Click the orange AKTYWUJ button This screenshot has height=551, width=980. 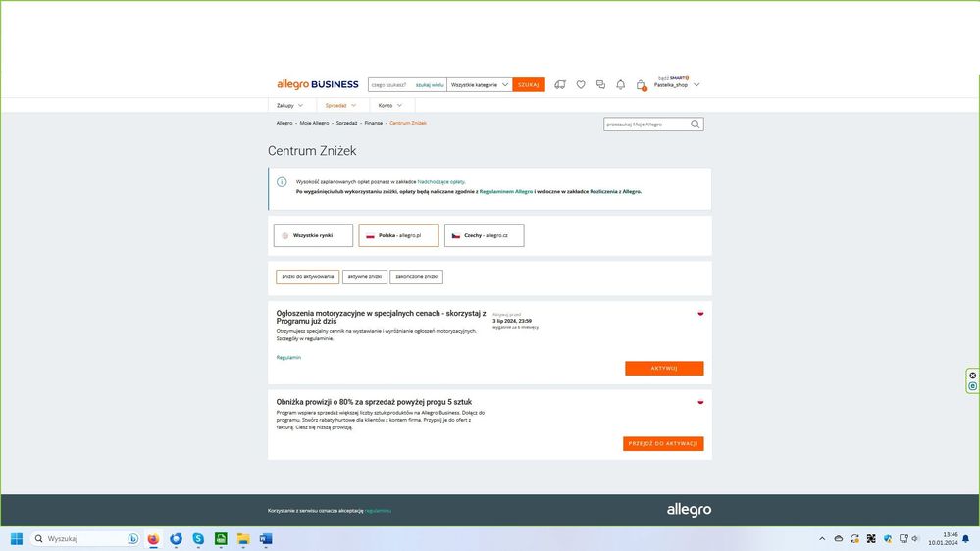[x=664, y=369]
